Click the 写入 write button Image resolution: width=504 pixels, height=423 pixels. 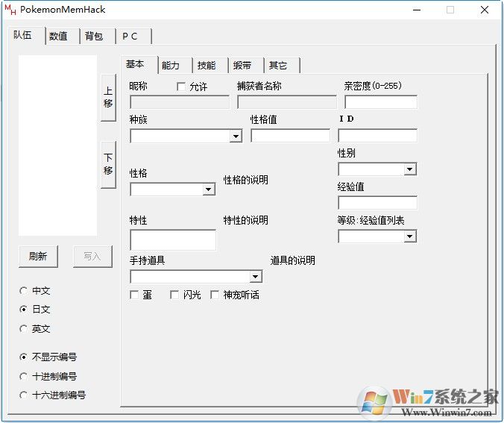pyautogui.click(x=92, y=256)
